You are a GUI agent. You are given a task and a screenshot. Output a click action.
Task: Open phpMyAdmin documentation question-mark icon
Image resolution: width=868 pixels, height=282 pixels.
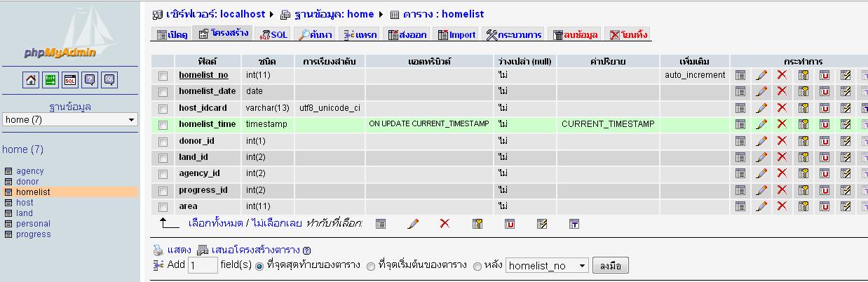pyautogui.click(x=90, y=81)
